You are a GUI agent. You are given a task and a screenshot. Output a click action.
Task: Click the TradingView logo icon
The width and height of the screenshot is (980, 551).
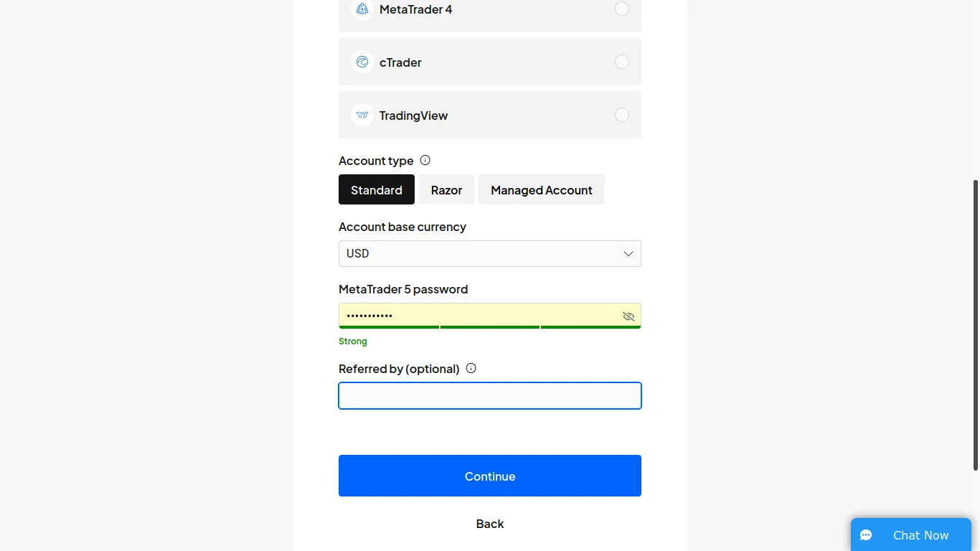(362, 115)
